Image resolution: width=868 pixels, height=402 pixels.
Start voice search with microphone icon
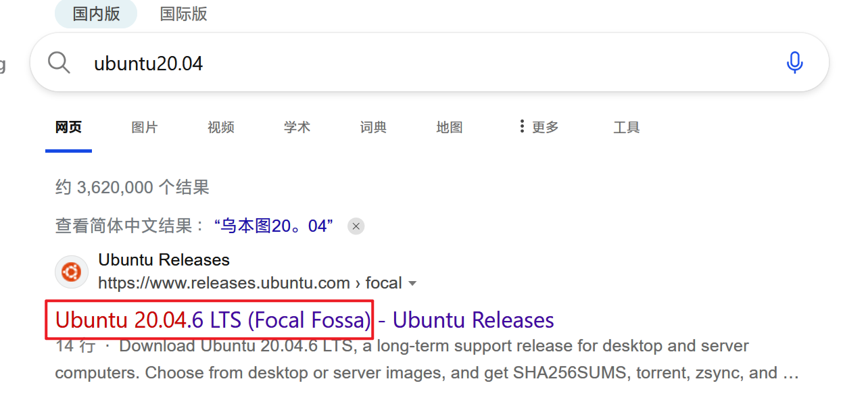[794, 63]
